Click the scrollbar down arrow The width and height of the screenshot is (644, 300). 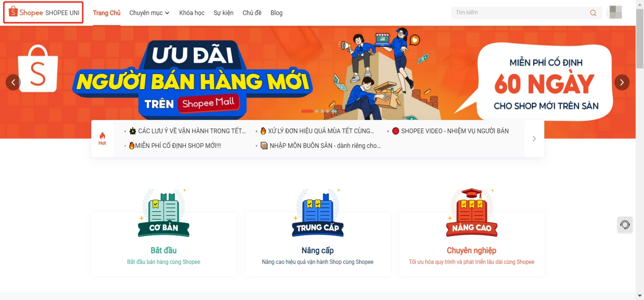pyautogui.click(x=640, y=296)
